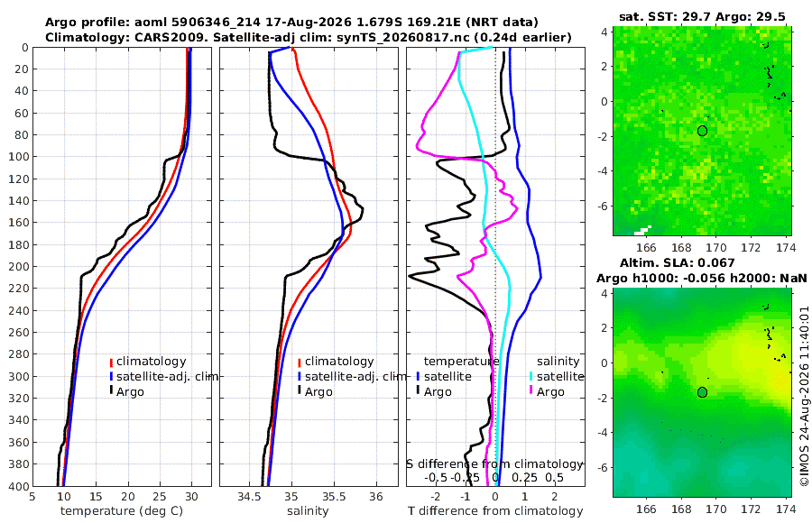812x523 pixels.
Task: Click the Climatology CARS2009 subtitle line
Action: [309, 37]
